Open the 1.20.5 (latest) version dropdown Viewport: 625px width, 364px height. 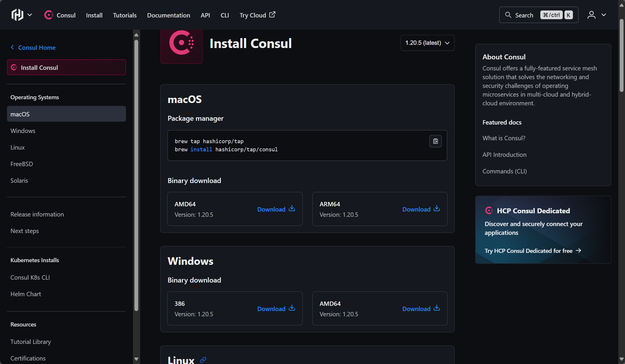pos(427,43)
